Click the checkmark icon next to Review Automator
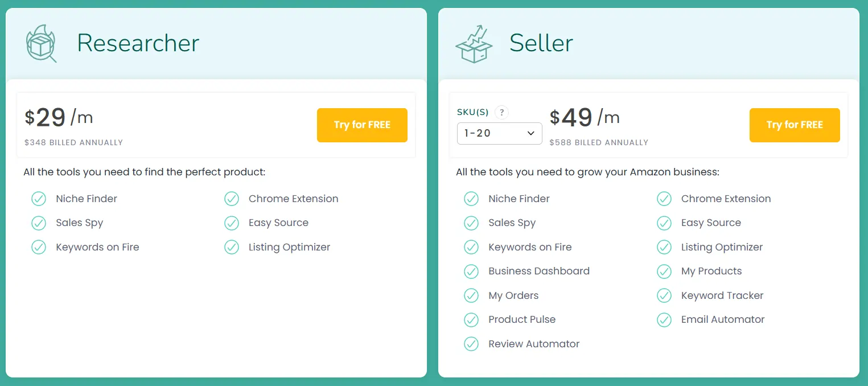 point(471,344)
